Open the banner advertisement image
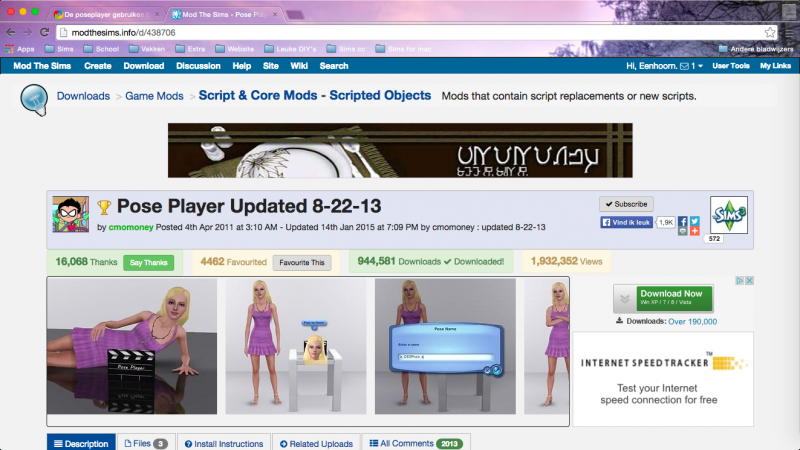This screenshot has width=800, height=450. [x=400, y=151]
